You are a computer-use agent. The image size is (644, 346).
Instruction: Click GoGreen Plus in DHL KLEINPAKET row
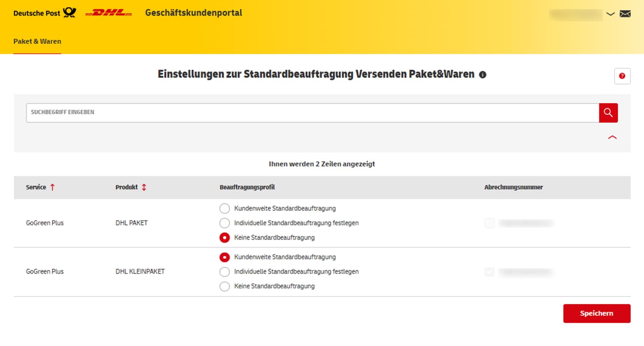(45, 272)
